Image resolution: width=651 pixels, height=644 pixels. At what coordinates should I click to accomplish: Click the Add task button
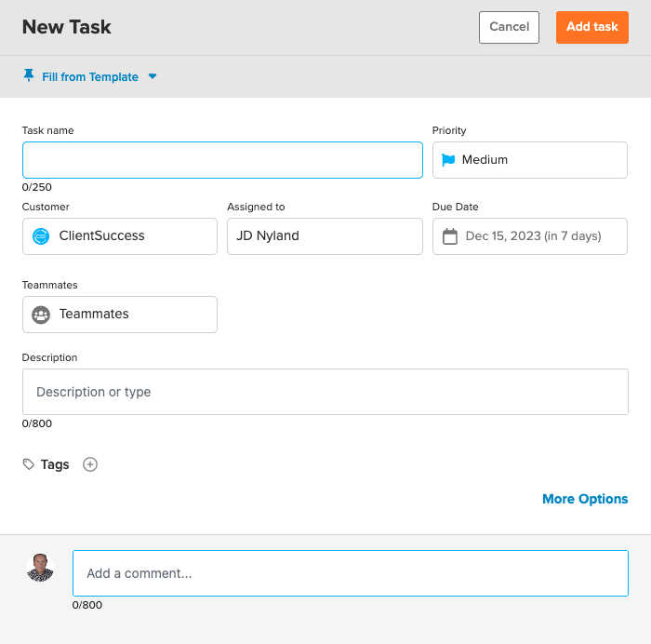click(592, 27)
